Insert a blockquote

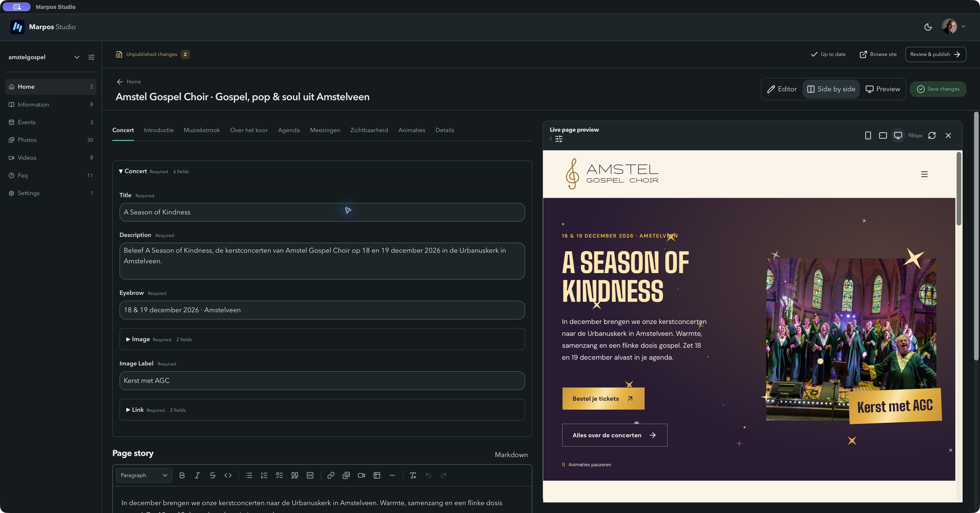click(x=295, y=475)
